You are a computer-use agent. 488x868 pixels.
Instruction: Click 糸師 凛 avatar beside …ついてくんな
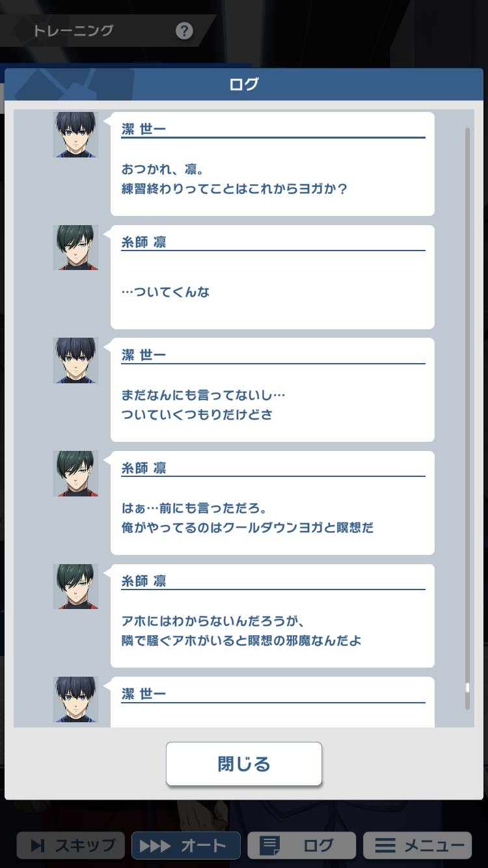click(75, 248)
